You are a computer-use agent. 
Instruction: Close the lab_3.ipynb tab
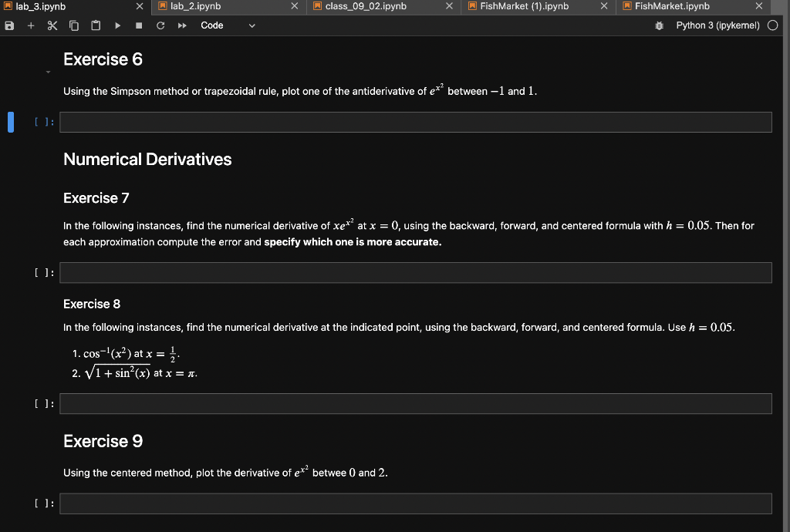pos(140,6)
